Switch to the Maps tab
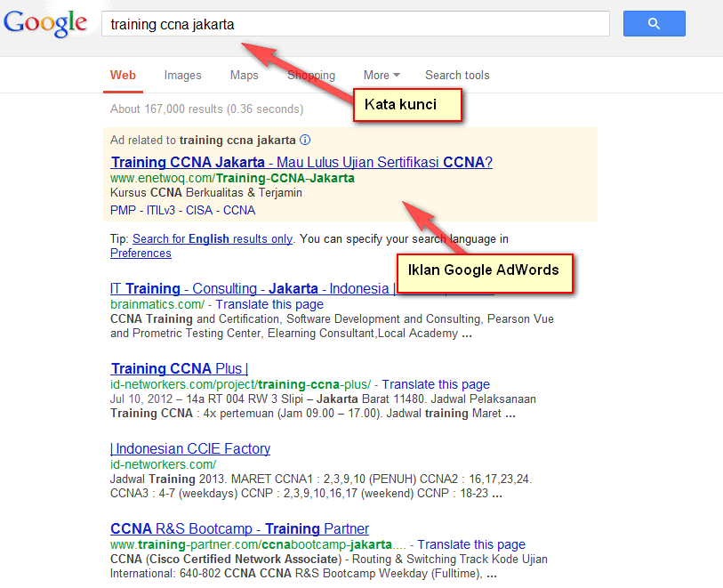This screenshot has height=588, width=723. (245, 76)
